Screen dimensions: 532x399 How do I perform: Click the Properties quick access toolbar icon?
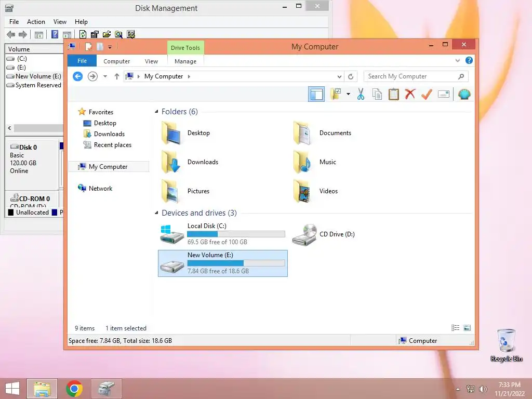click(88, 46)
